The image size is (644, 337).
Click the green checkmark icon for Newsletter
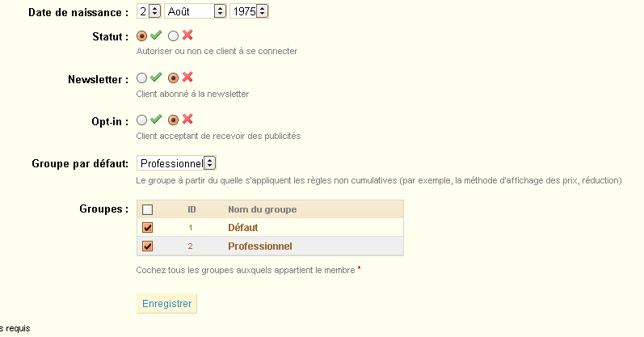[x=156, y=78]
